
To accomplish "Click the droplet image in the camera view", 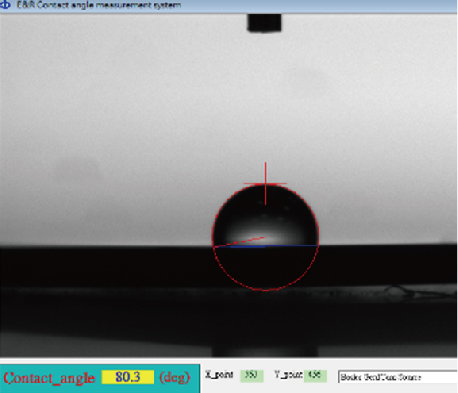I will point(265,216).
